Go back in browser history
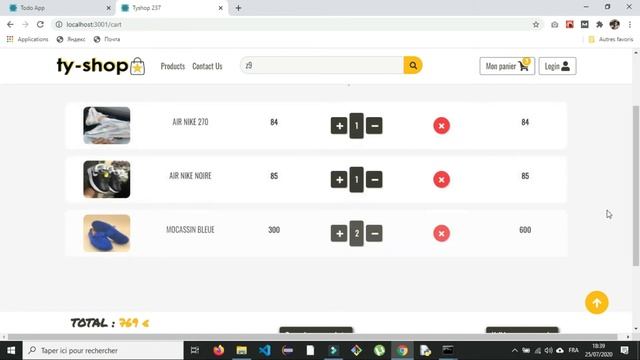Image resolution: width=640 pixels, height=360 pixels. point(10,24)
